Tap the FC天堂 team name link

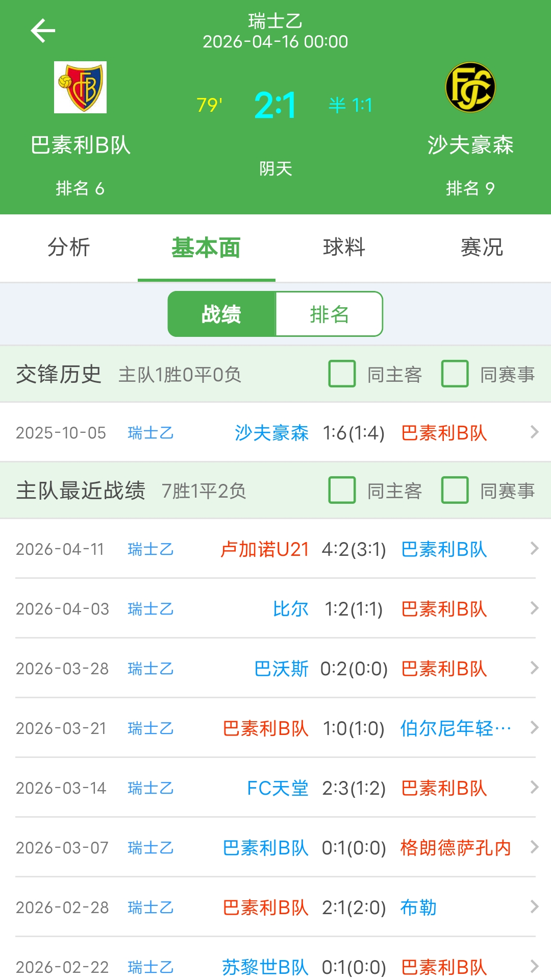[278, 788]
